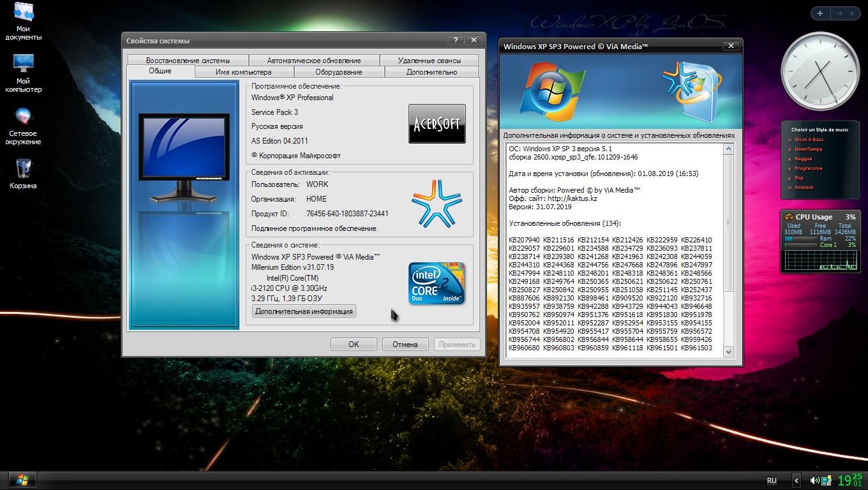868x490 pixels.
Task: Click the Версия: 31.07.2019 line
Action: tap(540, 207)
